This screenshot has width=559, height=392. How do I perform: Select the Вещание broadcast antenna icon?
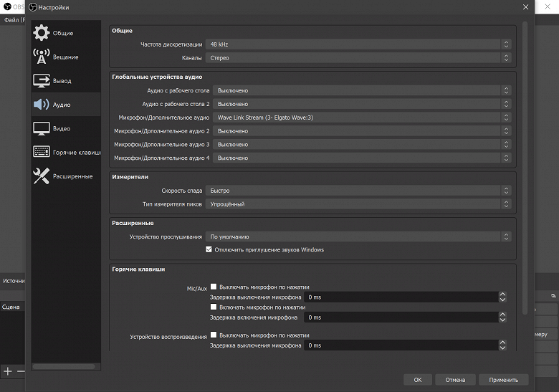pos(42,57)
